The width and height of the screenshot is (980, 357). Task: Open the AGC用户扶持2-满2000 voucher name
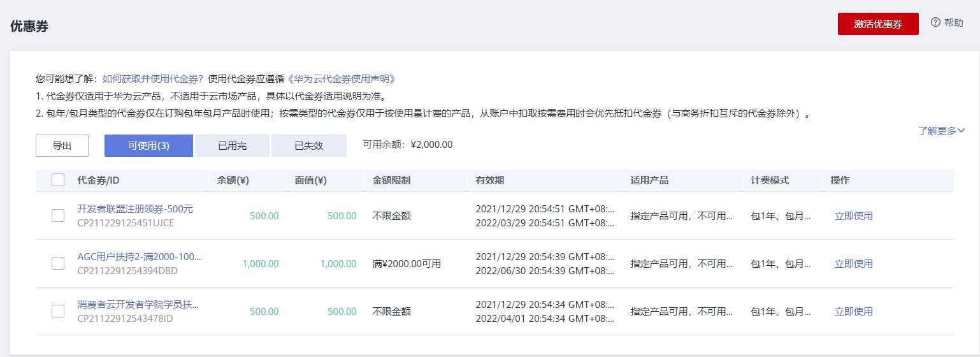tap(139, 257)
